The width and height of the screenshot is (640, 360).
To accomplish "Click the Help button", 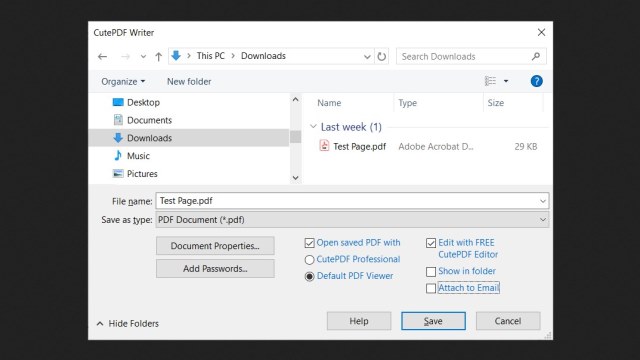I will point(359,321).
